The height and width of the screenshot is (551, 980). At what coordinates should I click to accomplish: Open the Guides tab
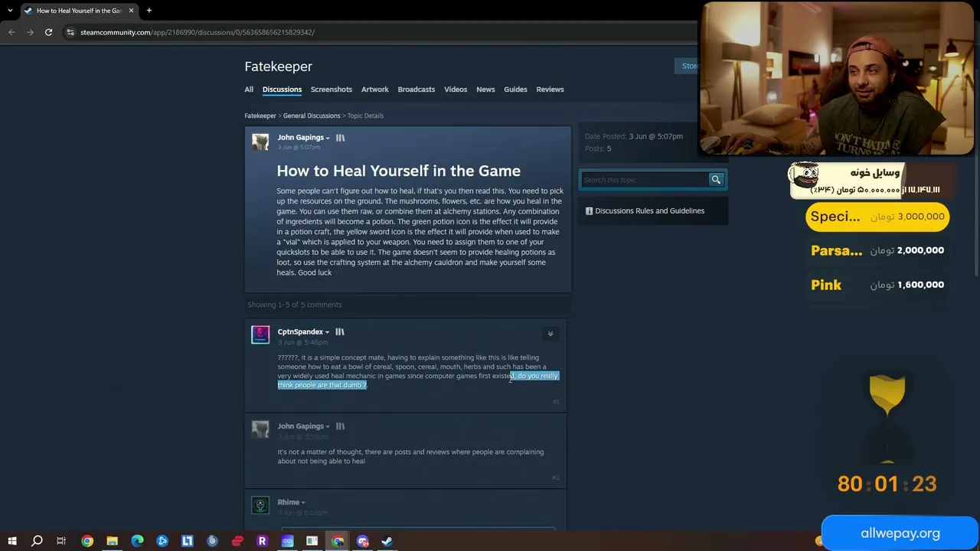[x=515, y=90]
